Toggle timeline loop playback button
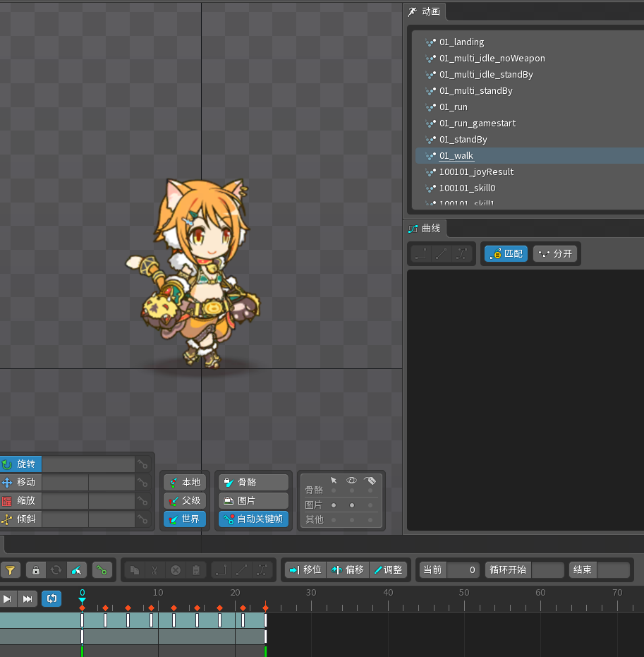 [x=51, y=598]
